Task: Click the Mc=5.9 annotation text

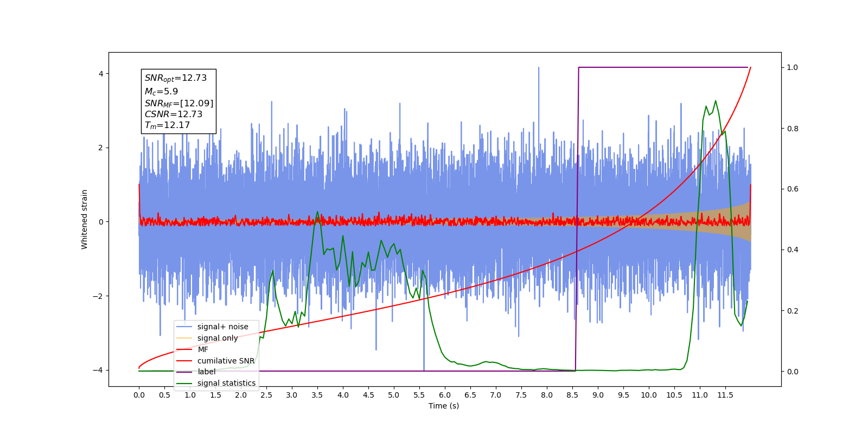Action: click(x=161, y=92)
